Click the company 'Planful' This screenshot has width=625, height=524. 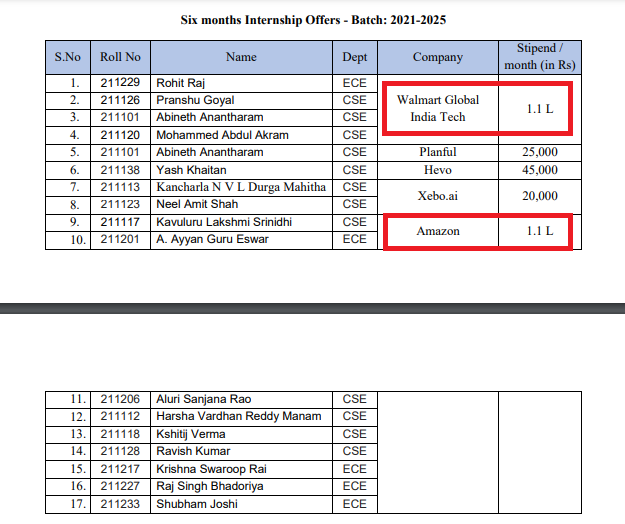[438, 152]
